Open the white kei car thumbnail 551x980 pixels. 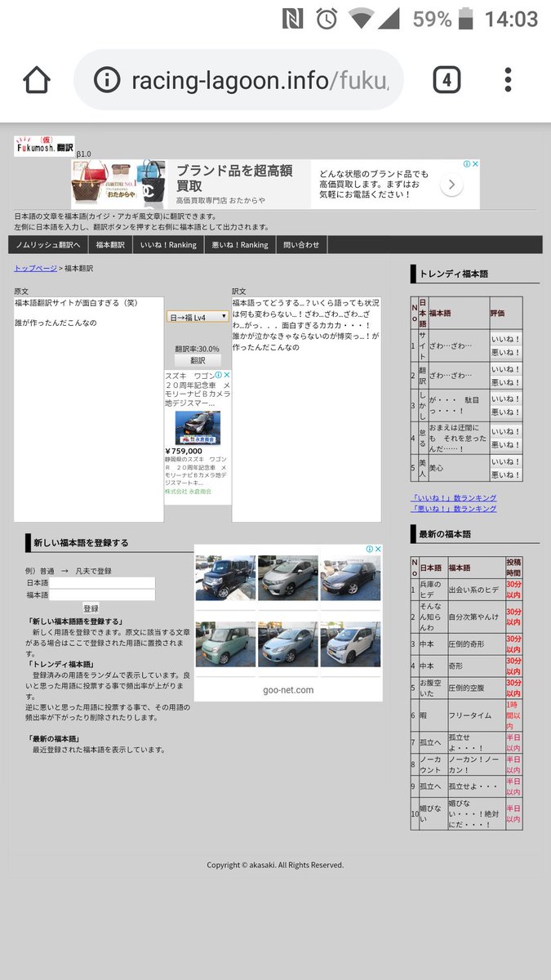point(351,644)
